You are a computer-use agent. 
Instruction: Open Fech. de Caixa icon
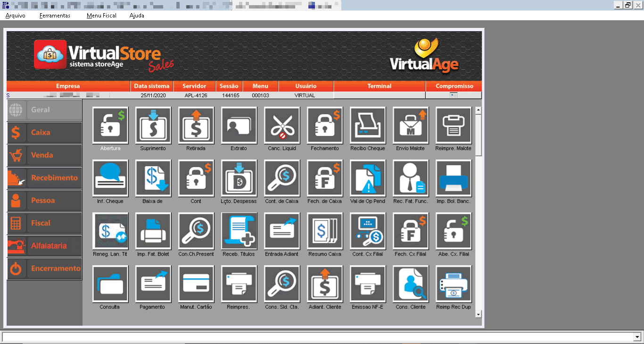point(325,178)
